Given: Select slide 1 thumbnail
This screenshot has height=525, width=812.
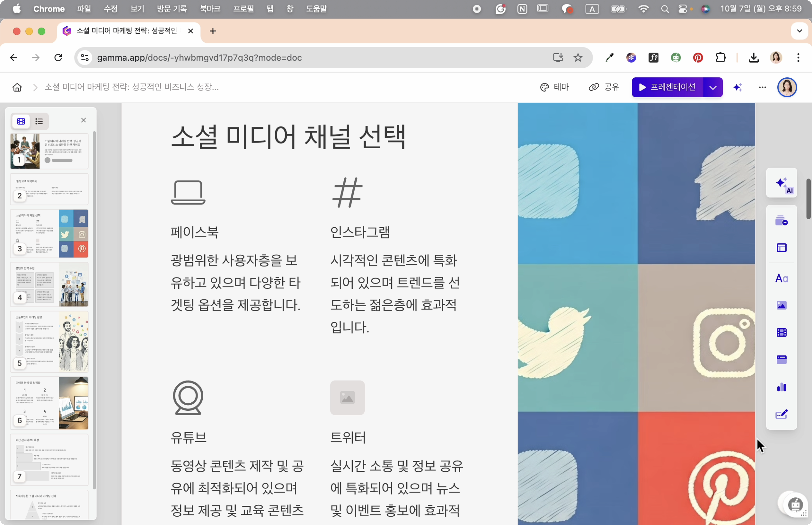Looking at the screenshot, I should [49, 151].
